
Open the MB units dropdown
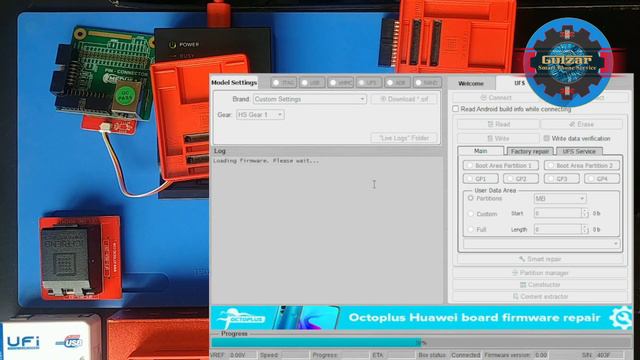[x=560, y=199]
